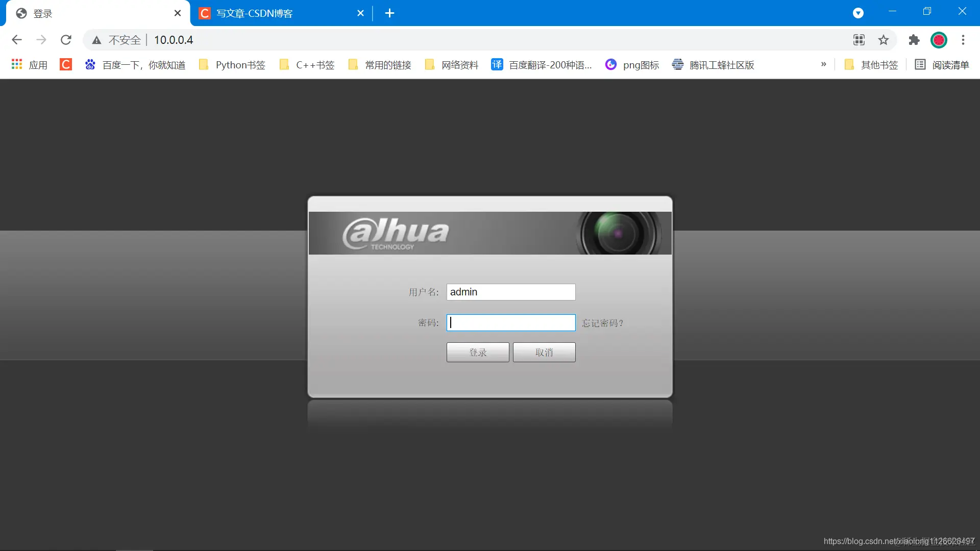Expand the hidden bookmarks chevron
Image resolution: width=980 pixels, height=551 pixels.
(x=823, y=64)
